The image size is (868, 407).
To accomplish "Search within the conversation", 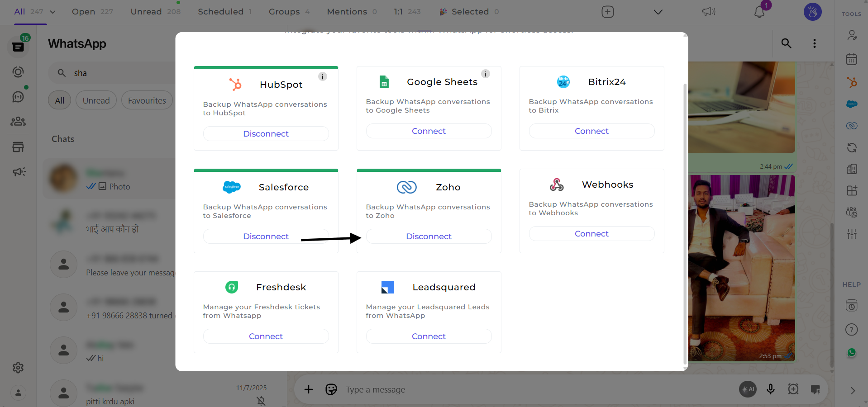I will [786, 43].
